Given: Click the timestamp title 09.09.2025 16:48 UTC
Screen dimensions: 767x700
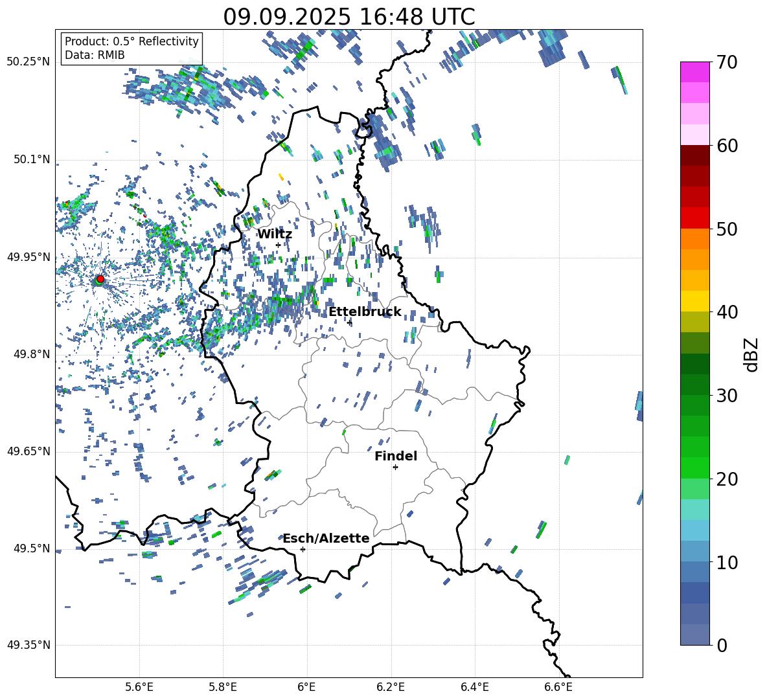Looking at the screenshot, I should pyautogui.click(x=349, y=17).
